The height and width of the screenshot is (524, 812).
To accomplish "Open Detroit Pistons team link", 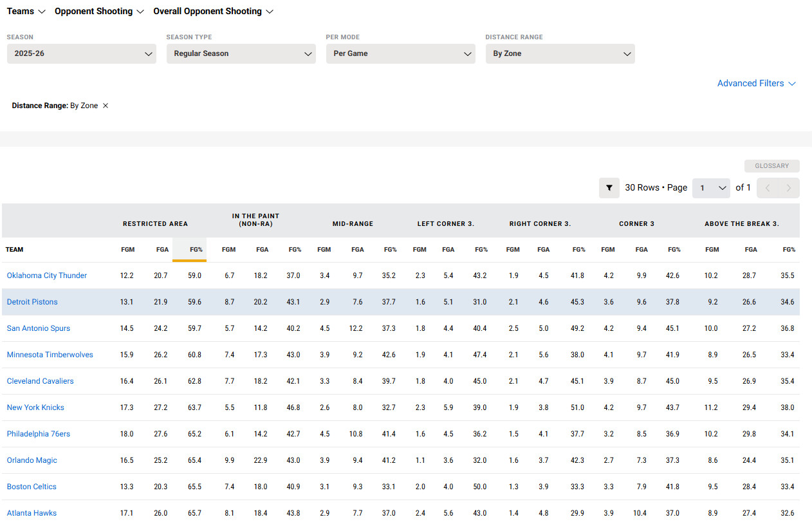I will [32, 302].
